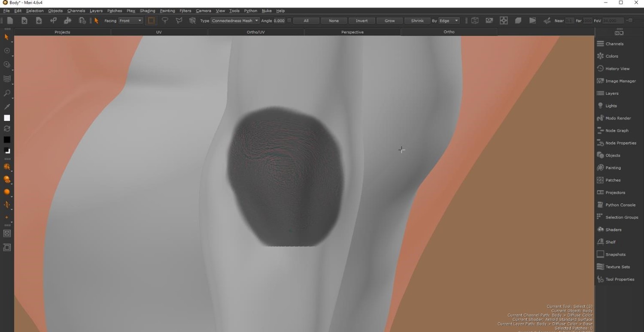This screenshot has height=332, width=644.
Task: Open the Type dropdown Connectedness Mesh
Action: pyautogui.click(x=235, y=21)
